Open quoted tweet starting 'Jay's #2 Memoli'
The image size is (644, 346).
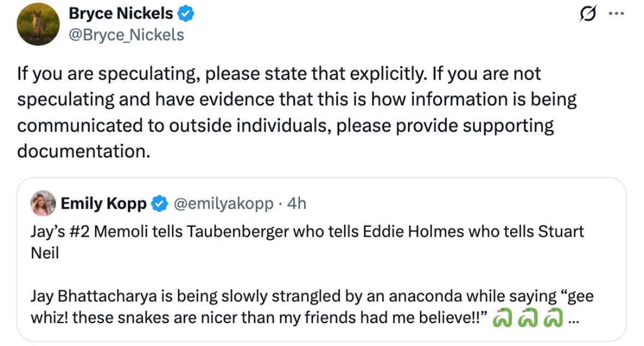322,259
